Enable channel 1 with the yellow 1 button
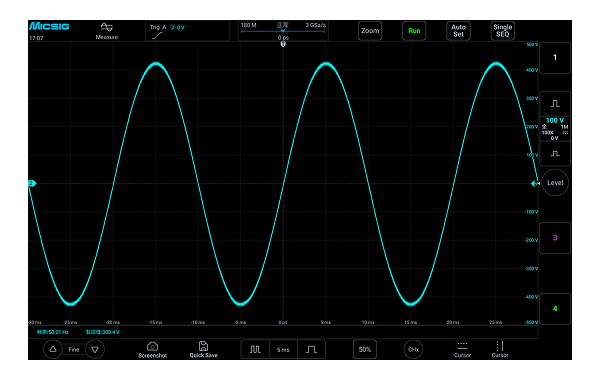The image size is (600, 380). (x=555, y=57)
